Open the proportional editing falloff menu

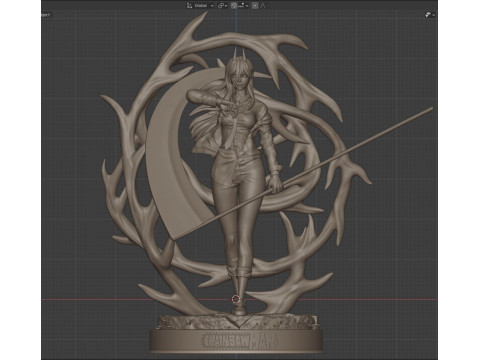point(263,6)
